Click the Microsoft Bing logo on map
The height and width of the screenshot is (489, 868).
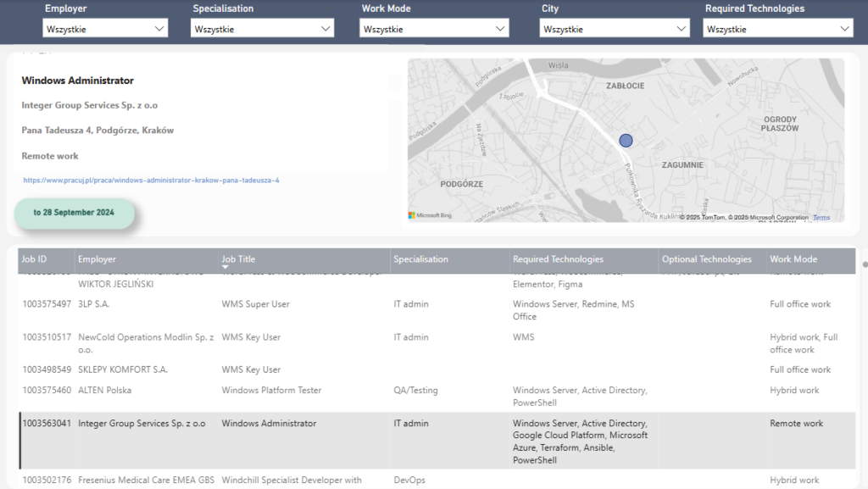pyautogui.click(x=431, y=216)
